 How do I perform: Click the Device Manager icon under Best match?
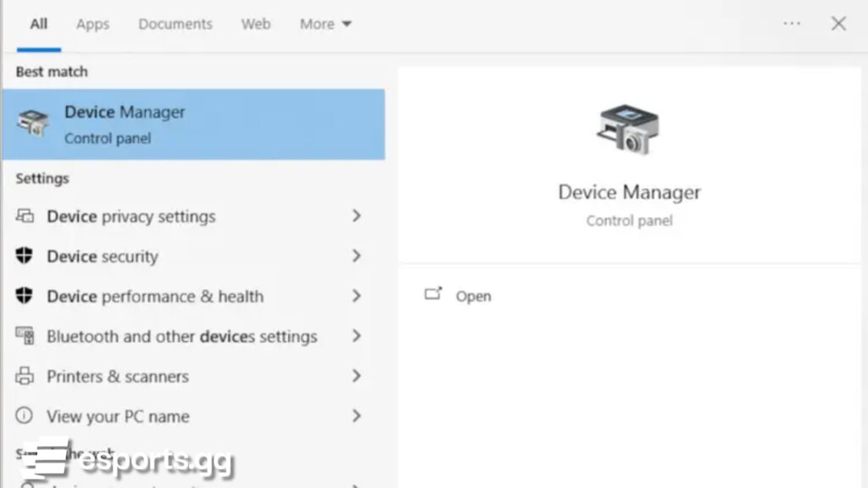[x=34, y=124]
